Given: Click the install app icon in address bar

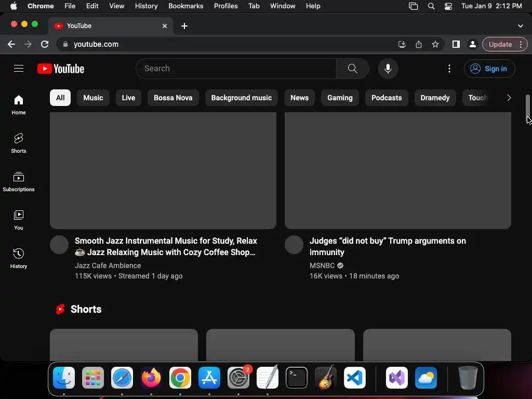Looking at the screenshot, I should (x=402, y=44).
